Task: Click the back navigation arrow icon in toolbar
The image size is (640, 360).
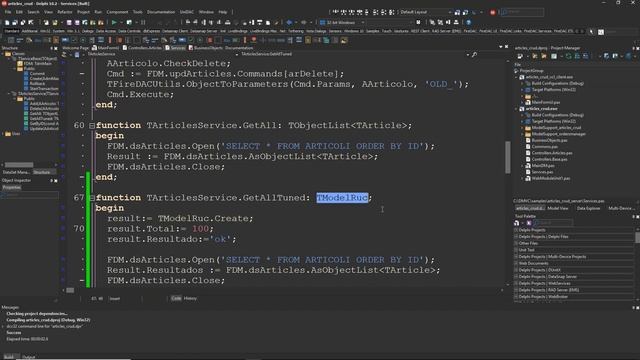Action: tap(289, 22)
